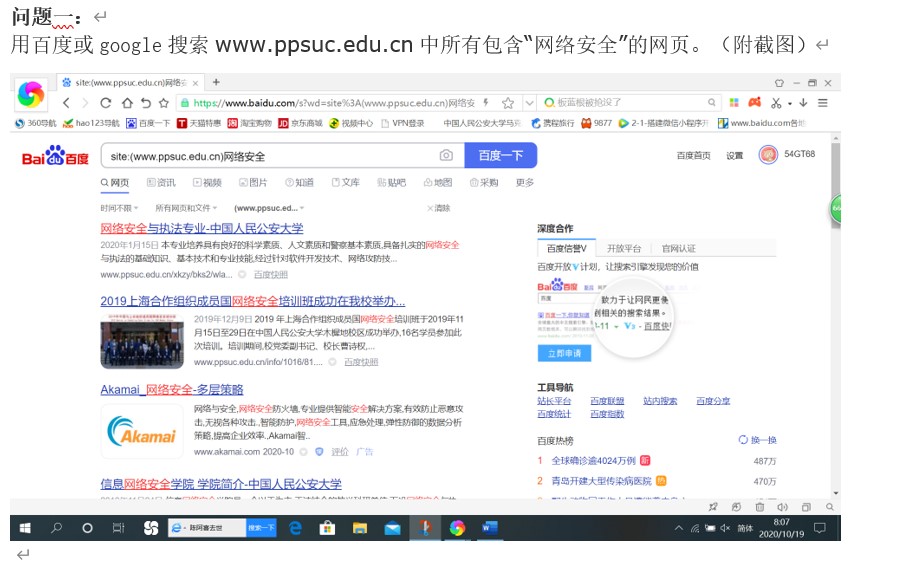Click the Akamai logo thumbnail
901x583 pixels.
point(142,431)
